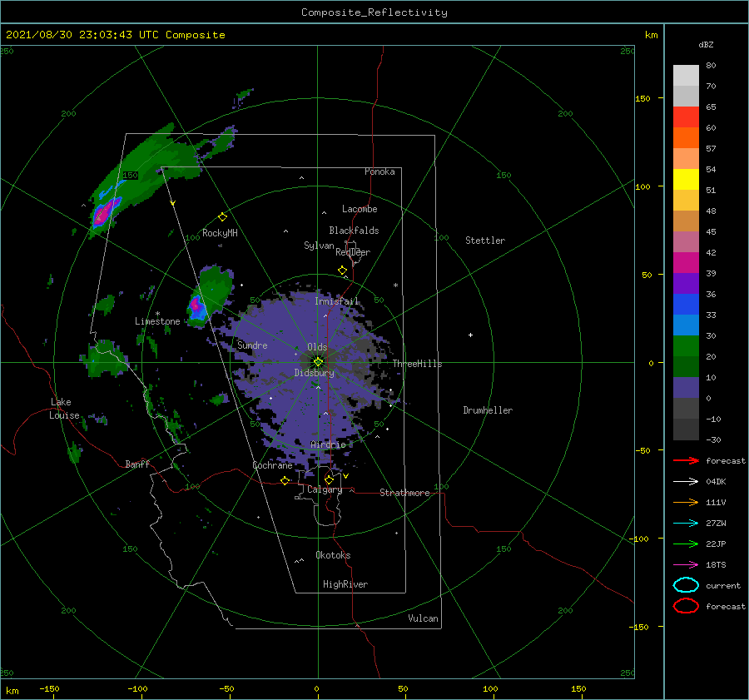Click the Okotoks label
Viewport: 749px width, 700px height.
pos(333,555)
